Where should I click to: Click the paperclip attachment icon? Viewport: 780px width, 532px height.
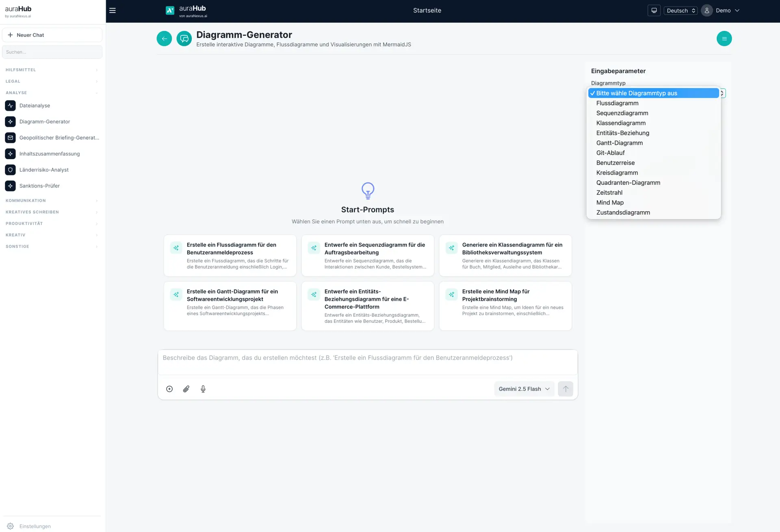pyautogui.click(x=186, y=389)
